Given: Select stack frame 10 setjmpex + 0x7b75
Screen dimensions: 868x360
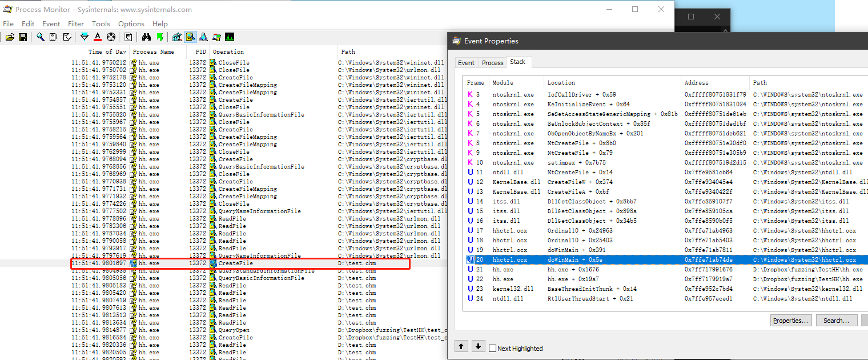Looking at the screenshot, I should tap(665, 163).
